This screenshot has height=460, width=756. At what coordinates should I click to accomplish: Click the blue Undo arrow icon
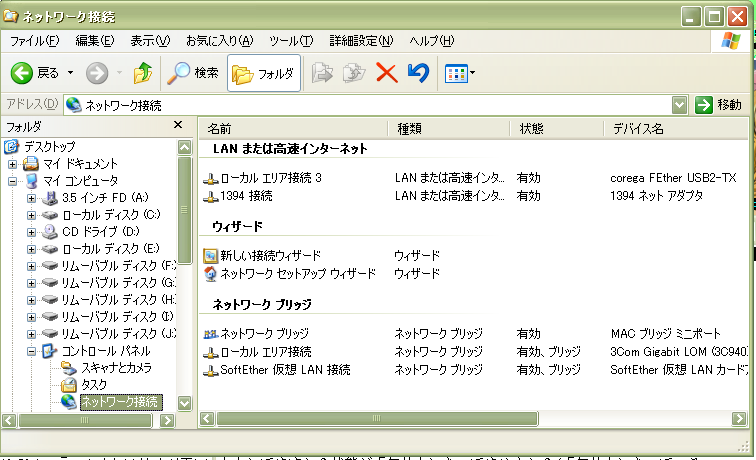click(x=418, y=73)
